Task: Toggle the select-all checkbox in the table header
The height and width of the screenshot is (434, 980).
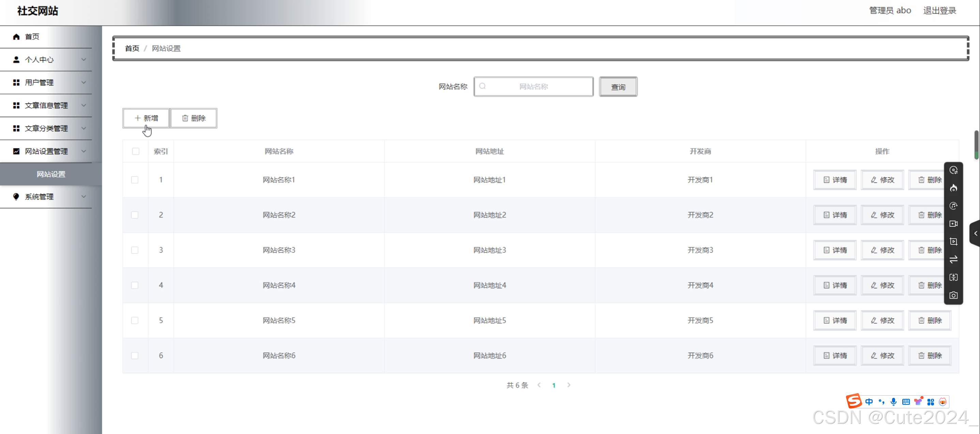Action: pyautogui.click(x=135, y=151)
